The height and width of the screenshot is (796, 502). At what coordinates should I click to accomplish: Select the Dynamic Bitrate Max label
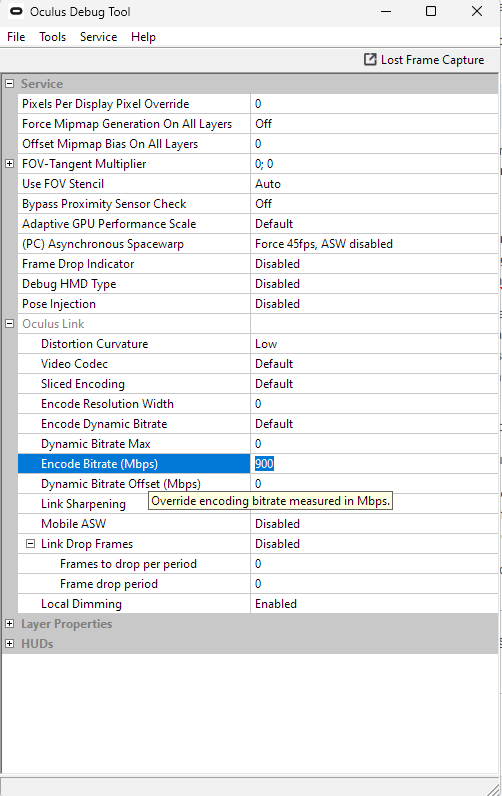[x=95, y=444]
